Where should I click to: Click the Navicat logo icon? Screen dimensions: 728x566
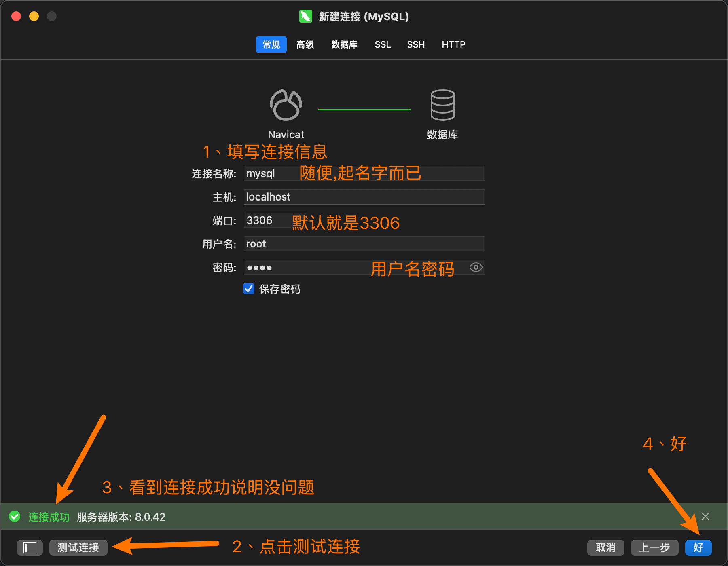[286, 105]
